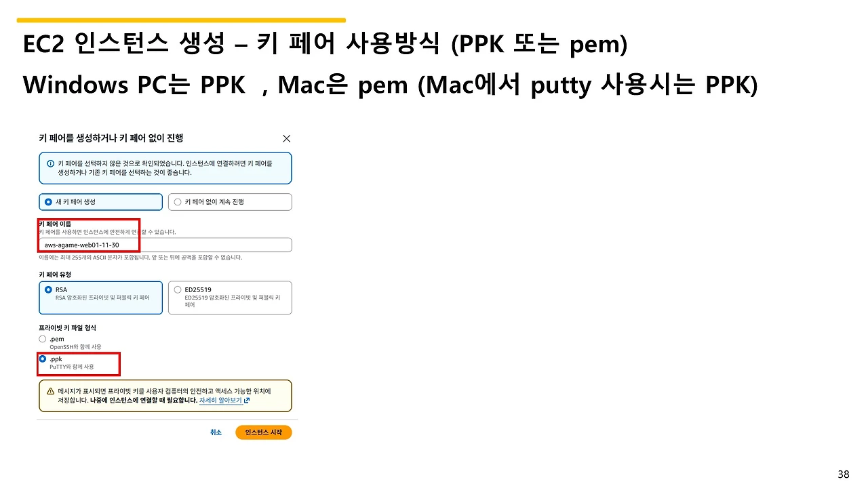Click the page number 38
The height and width of the screenshot is (488, 868).
(844, 474)
